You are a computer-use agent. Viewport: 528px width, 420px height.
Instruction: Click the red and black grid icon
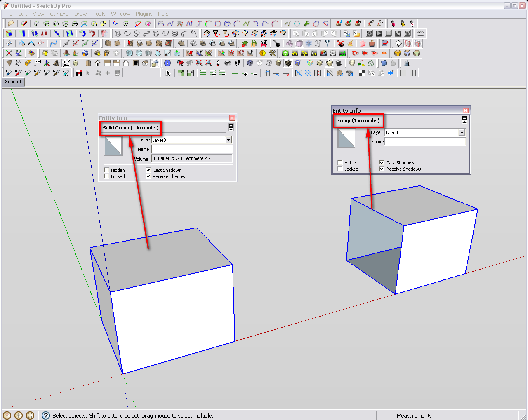click(79, 73)
